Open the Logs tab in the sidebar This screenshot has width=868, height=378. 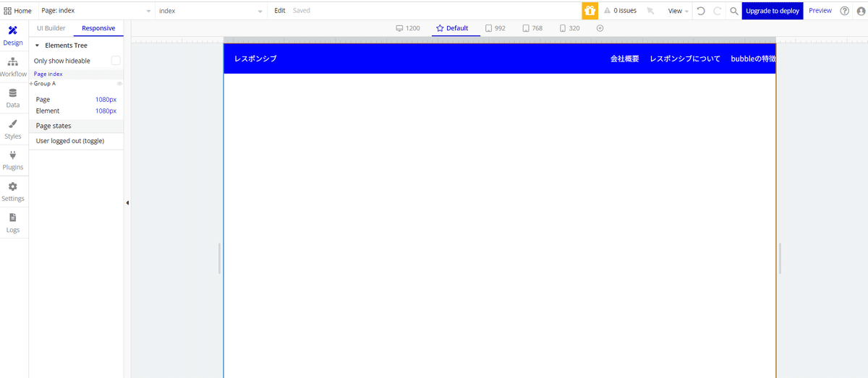(13, 222)
